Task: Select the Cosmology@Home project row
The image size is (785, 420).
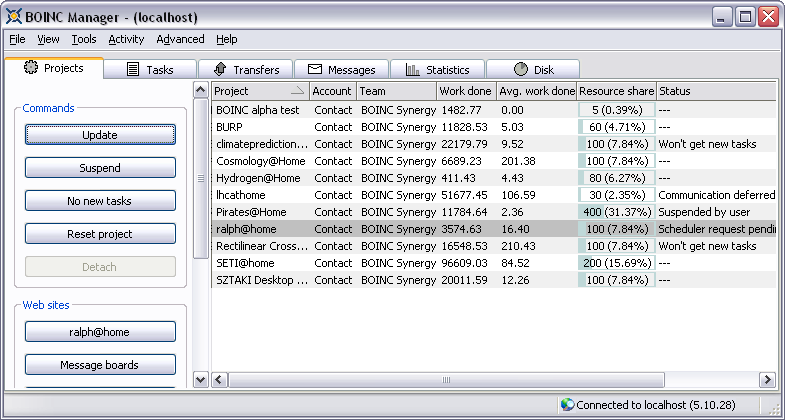Action: coord(494,161)
